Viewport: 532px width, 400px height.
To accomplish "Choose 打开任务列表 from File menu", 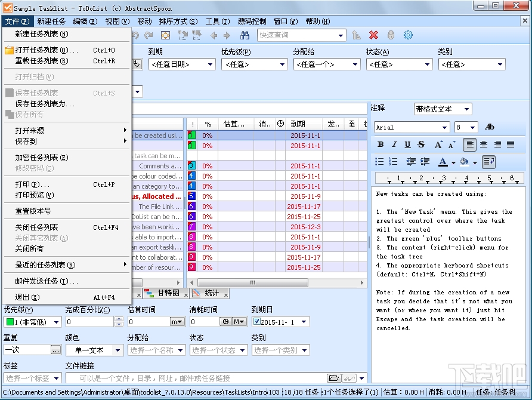I will pyautogui.click(x=67, y=50).
